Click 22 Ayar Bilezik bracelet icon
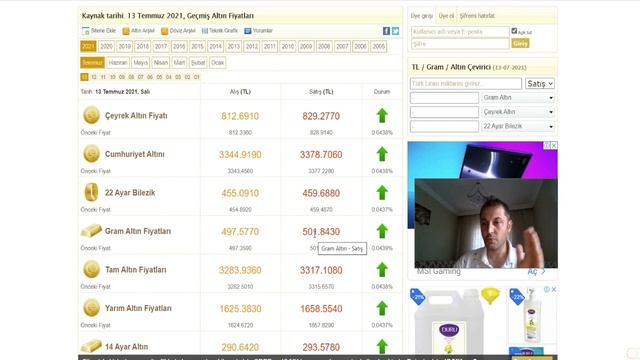Screen dimensions: 640x360 pos(91,192)
